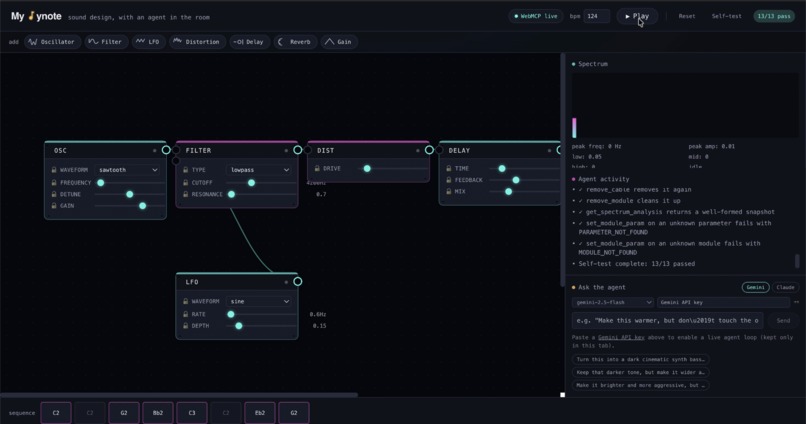Open the Gemini API key link
806x424 pixels.
pos(621,337)
